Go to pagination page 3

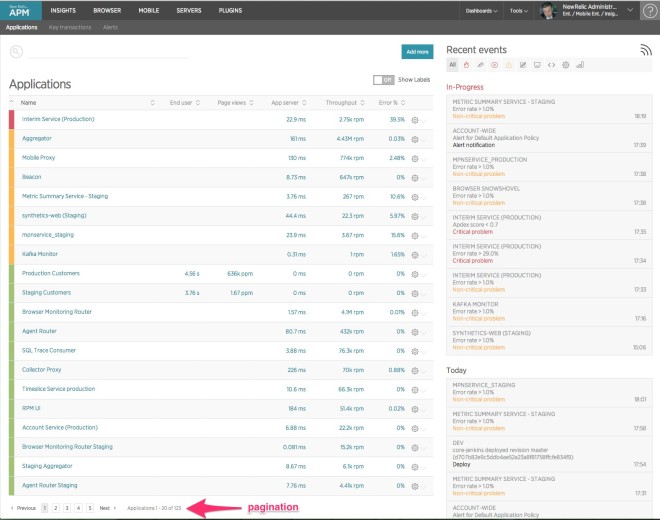click(x=67, y=508)
